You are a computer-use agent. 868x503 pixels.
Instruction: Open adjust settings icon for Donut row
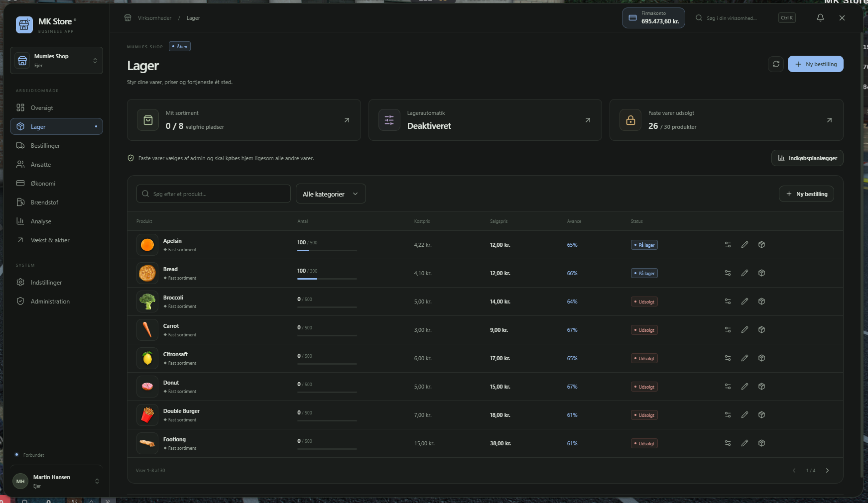[x=728, y=387]
